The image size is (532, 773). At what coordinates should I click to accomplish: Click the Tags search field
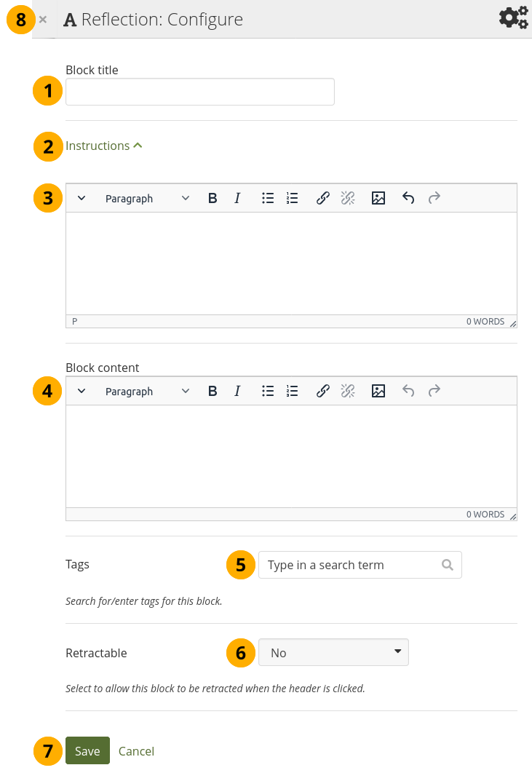tap(352, 565)
